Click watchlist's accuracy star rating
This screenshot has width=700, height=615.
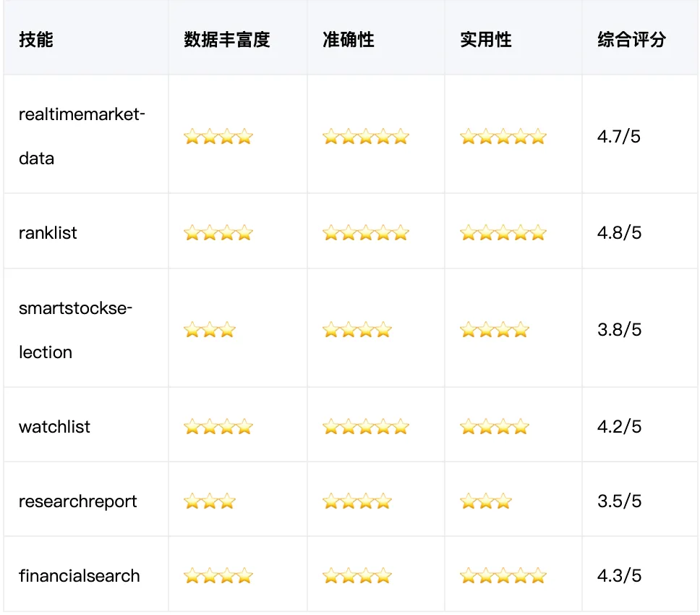366,427
